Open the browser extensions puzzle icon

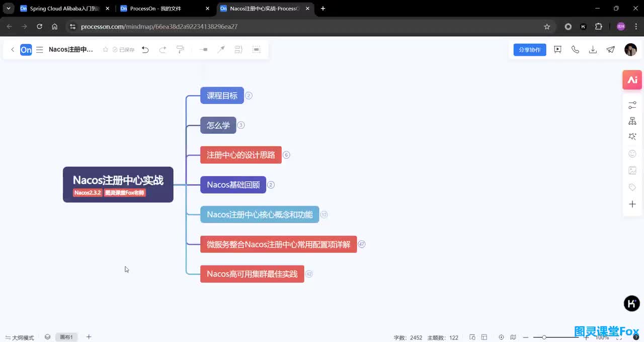[x=598, y=27]
